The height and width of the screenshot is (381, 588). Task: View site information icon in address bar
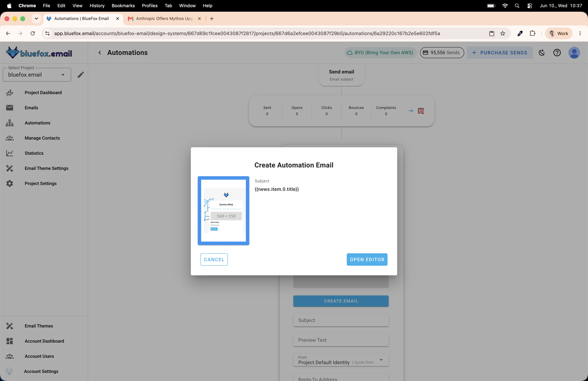tap(47, 33)
